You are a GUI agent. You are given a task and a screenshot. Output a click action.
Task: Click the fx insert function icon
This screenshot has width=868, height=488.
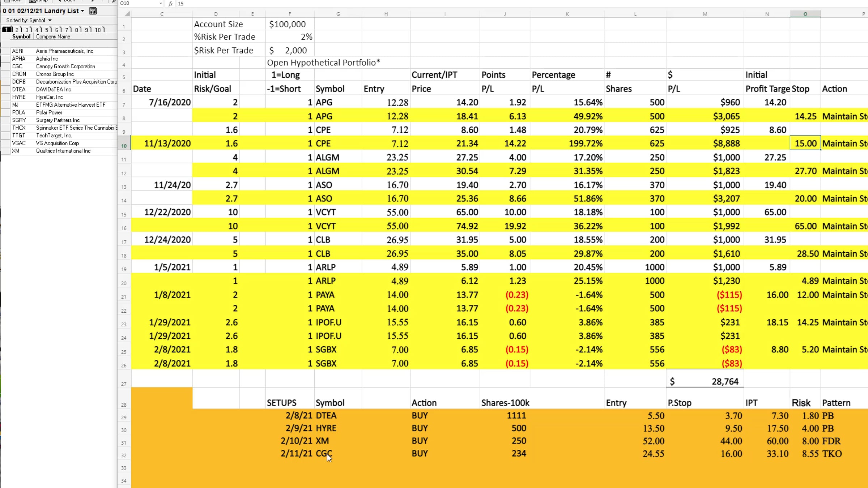point(170,4)
